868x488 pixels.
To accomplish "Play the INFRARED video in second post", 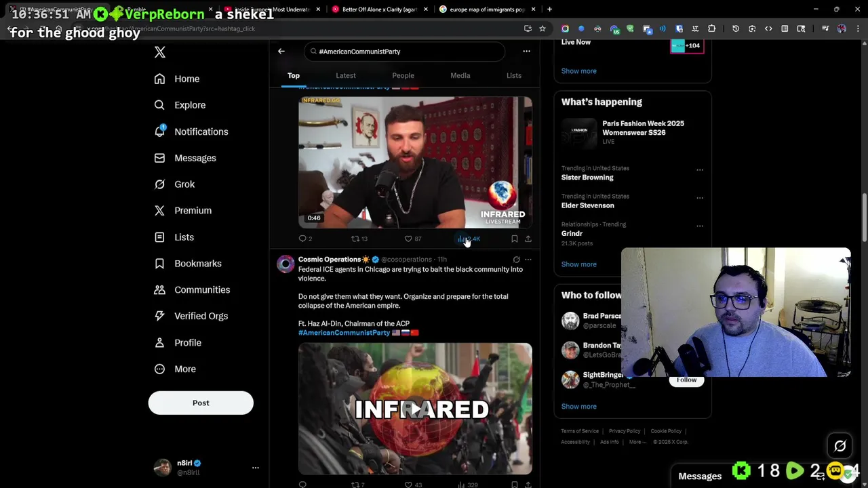I will coord(415,409).
